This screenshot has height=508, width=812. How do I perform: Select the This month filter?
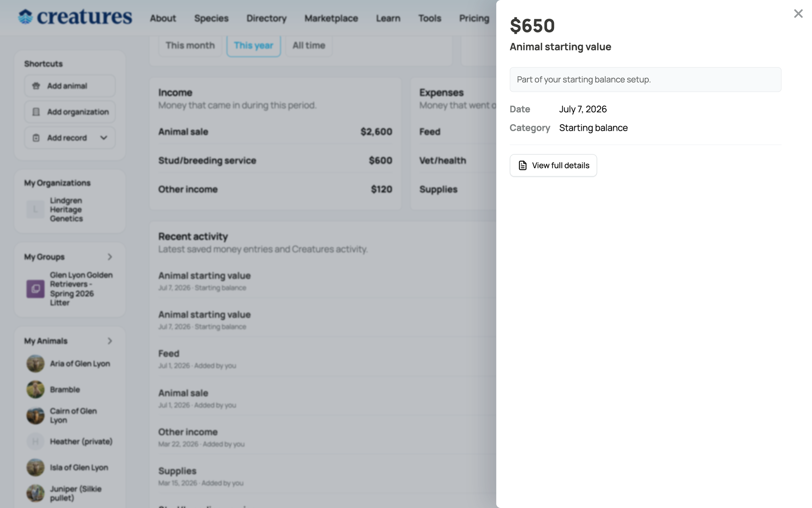click(x=190, y=45)
